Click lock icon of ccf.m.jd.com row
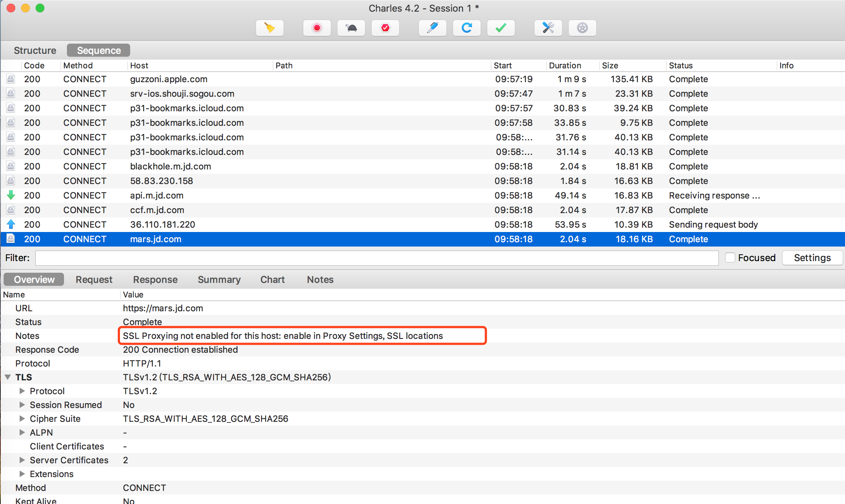 [x=11, y=210]
